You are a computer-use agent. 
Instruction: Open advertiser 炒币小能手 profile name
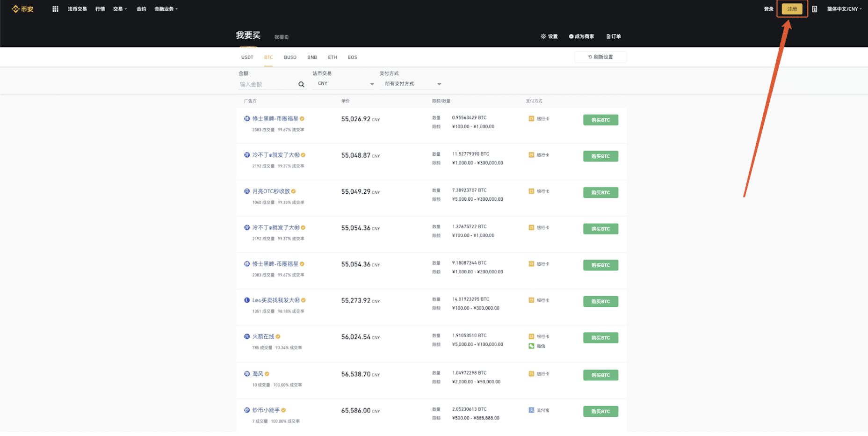[x=266, y=410]
